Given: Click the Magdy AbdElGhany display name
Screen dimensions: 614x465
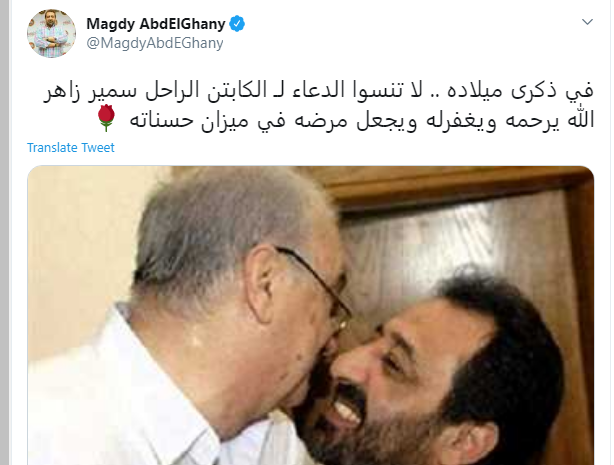Looking at the screenshot, I should pos(156,24).
